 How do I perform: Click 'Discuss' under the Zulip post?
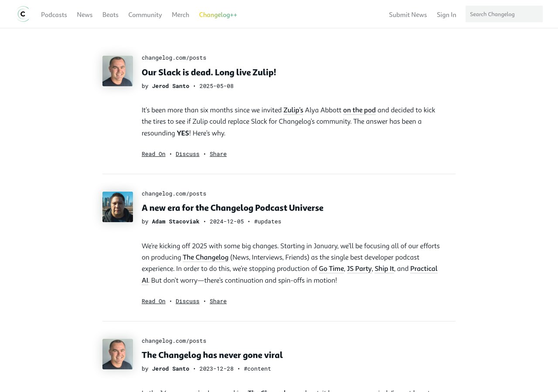click(x=187, y=154)
